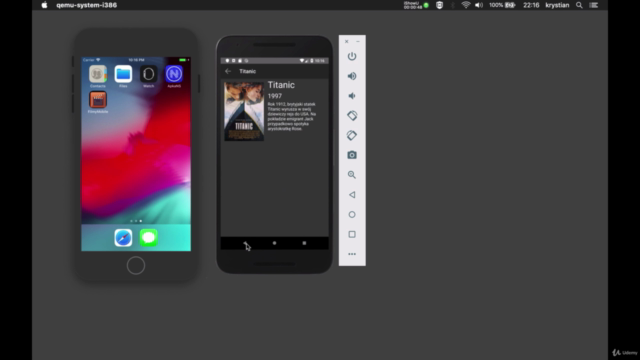Image resolution: width=640 pixels, height=360 pixels.
Task: Click the back triangle in emulator toolbar
Action: 352,195
